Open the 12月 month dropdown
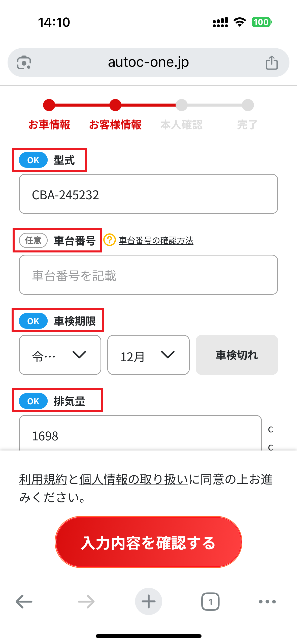The width and height of the screenshot is (297, 644). [x=148, y=355]
